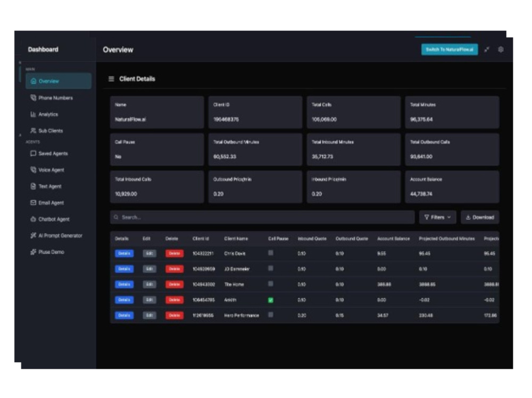
Task: Open Pluse Demo entry
Action: click(51, 252)
